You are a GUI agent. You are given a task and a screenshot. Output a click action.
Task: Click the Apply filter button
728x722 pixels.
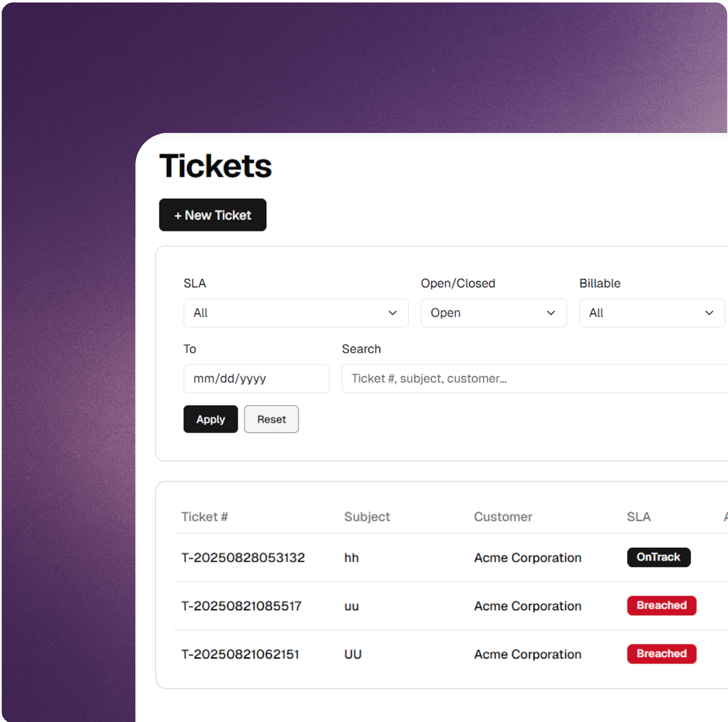210,419
